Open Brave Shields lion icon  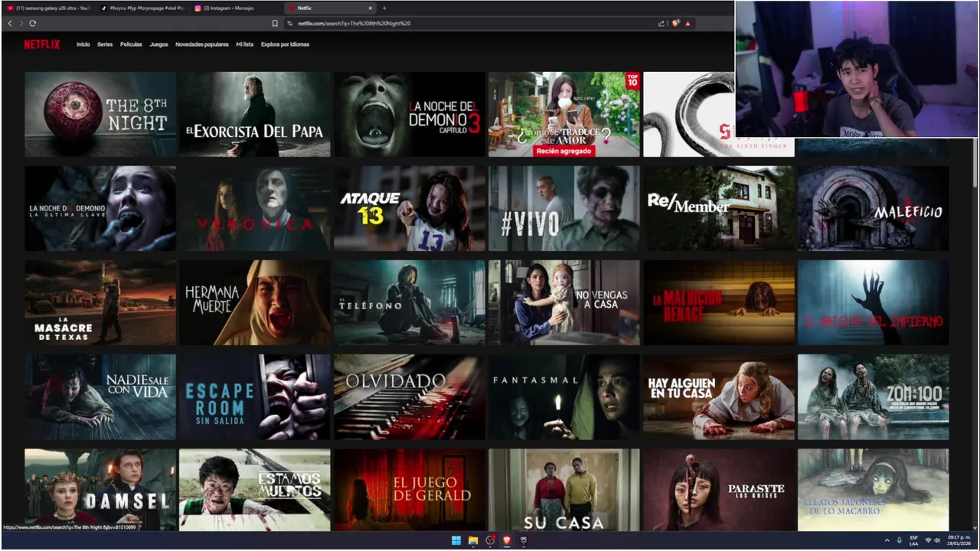click(x=675, y=24)
